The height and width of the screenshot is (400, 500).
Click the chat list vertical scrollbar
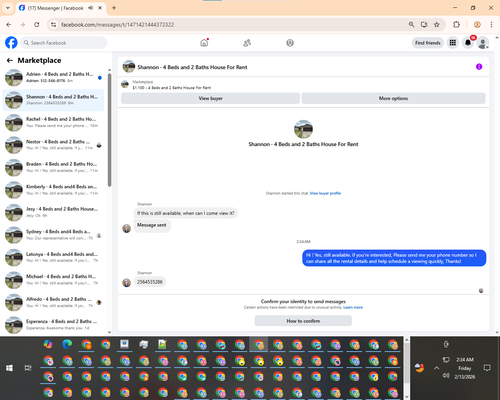[x=109, y=130]
